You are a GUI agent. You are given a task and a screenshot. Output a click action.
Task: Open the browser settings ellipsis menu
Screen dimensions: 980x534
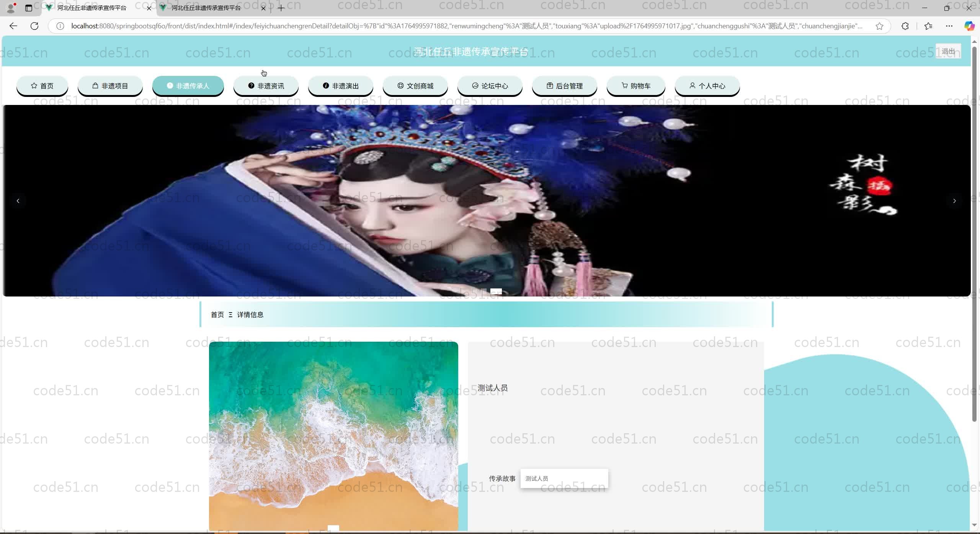[949, 26]
